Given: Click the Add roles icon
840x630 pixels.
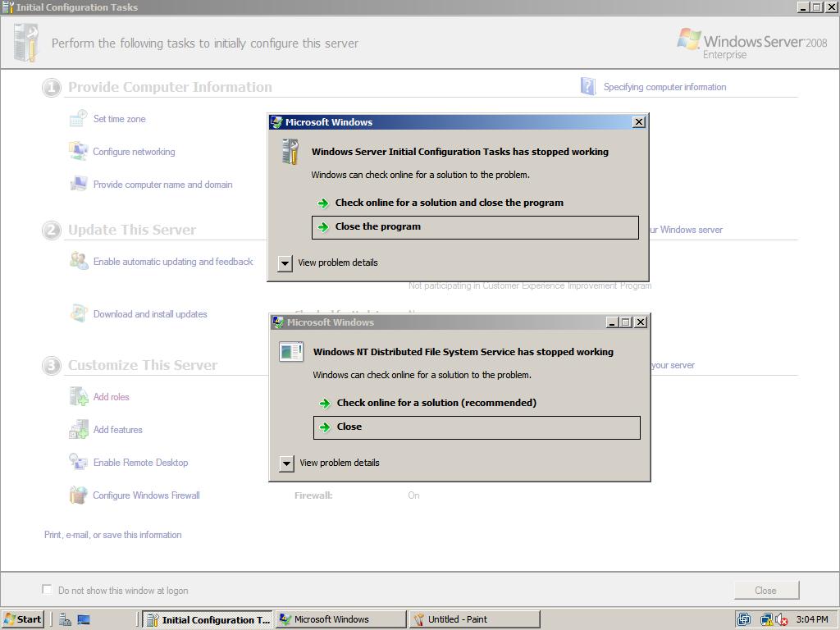Looking at the screenshot, I should 79,396.
